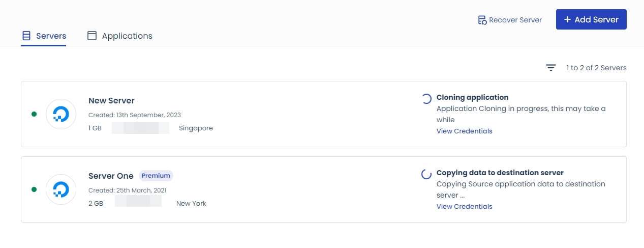Click the Add Server button
Viewport: 644px width, 248px height.
coord(591,19)
